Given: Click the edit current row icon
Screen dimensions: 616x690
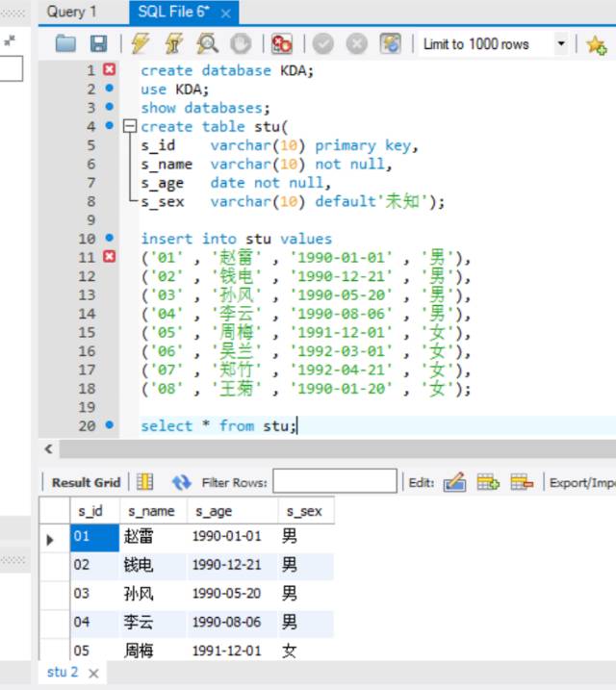Looking at the screenshot, I should tap(454, 482).
